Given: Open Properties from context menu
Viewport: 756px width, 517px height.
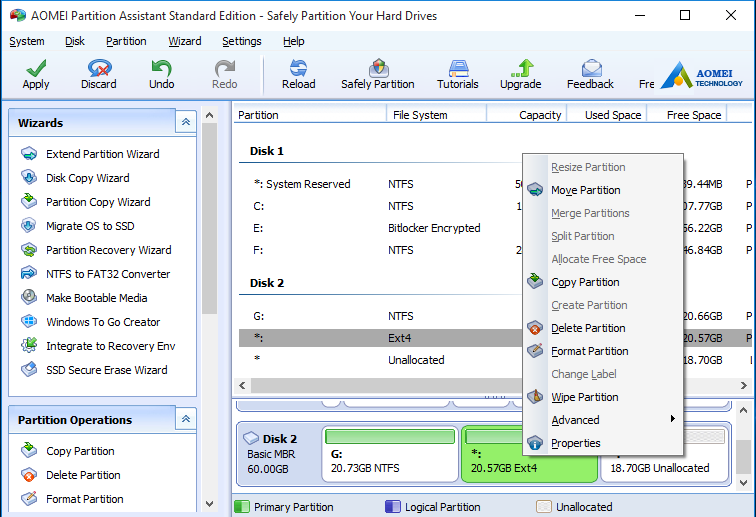Looking at the screenshot, I should point(603,443).
